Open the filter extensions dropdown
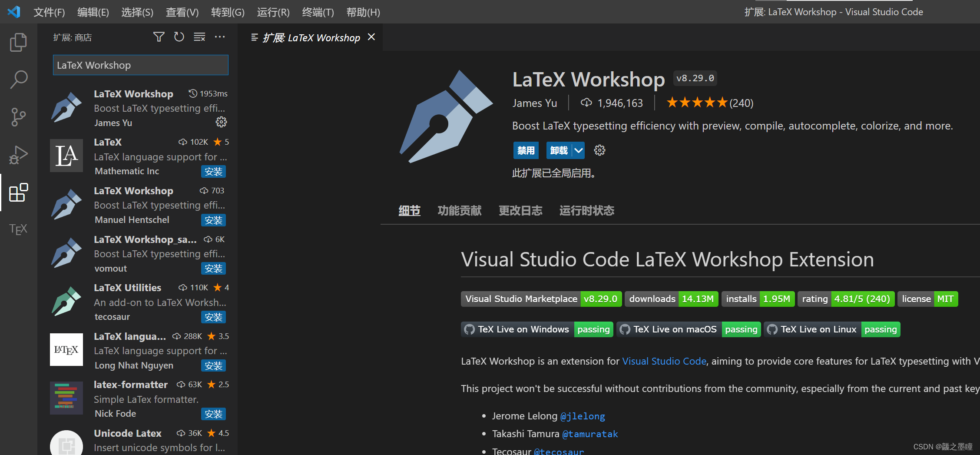The image size is (980, 455). pyautogui.click(x=159, y=37)
